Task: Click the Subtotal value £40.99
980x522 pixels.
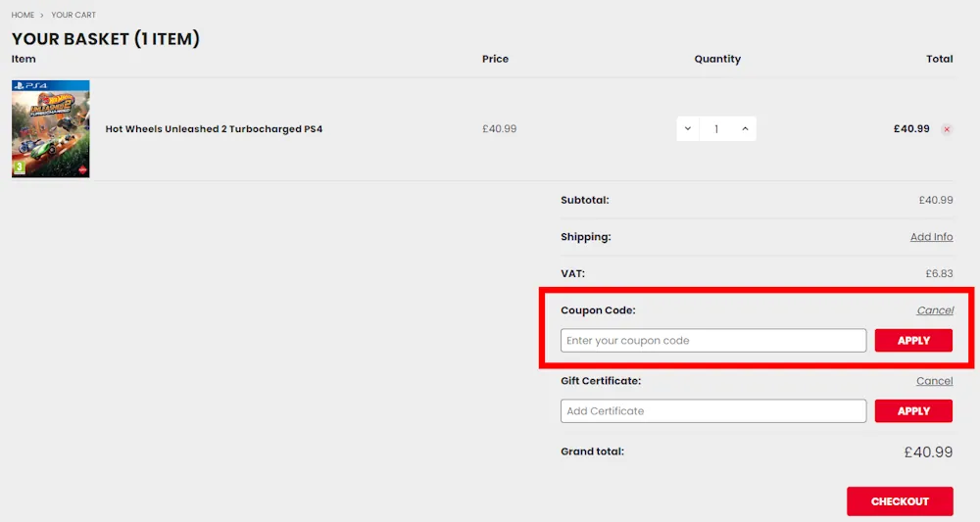Action: point(936,200)
